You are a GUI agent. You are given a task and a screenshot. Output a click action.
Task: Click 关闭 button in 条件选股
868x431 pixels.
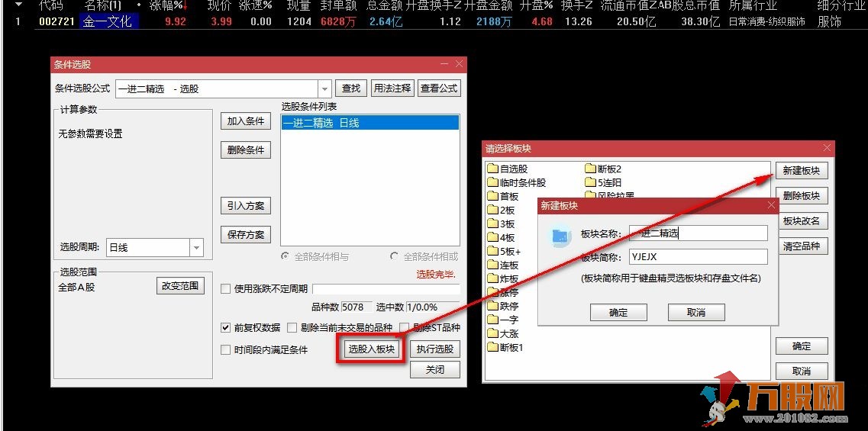tap(435, 369)
